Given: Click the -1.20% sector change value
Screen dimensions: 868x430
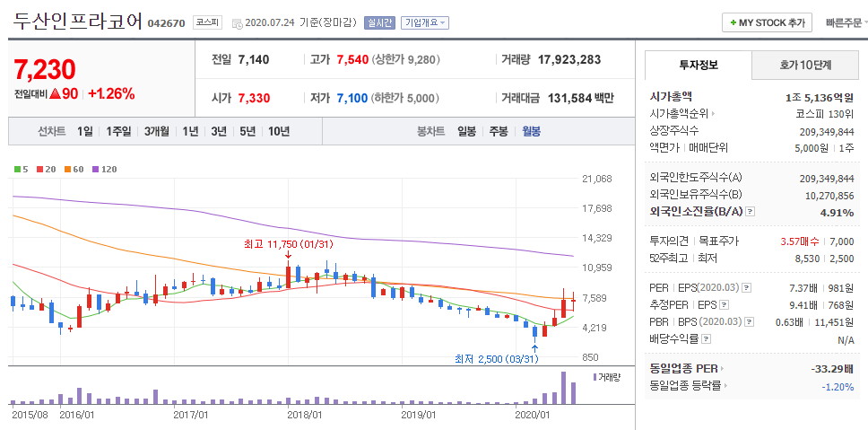Looking at the screenshot, I should [x=838, y=387].
